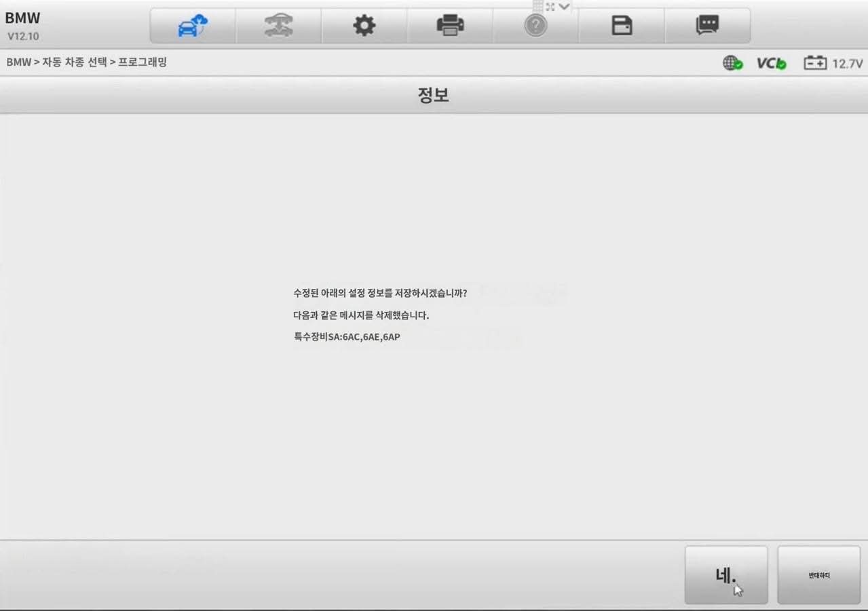Image resolution: width=868 pixels, height=611 pixels.
Task: Select the grayed-out car swap icon
Action: tap(278, 26)
